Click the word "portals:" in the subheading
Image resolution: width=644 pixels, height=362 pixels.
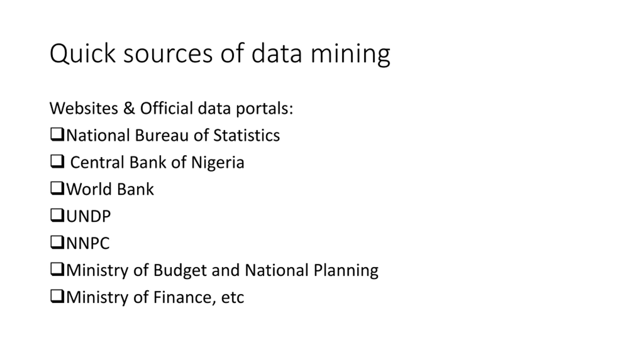point(264,109)
